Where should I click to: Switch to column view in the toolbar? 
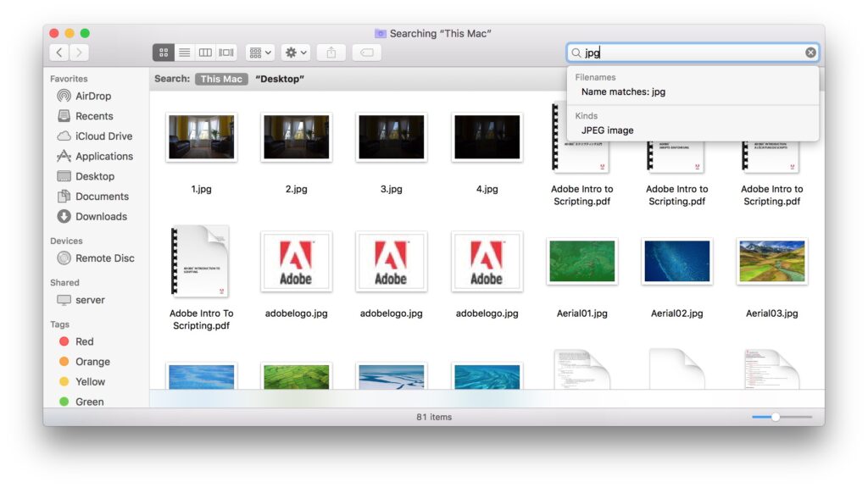pos(204,52)
